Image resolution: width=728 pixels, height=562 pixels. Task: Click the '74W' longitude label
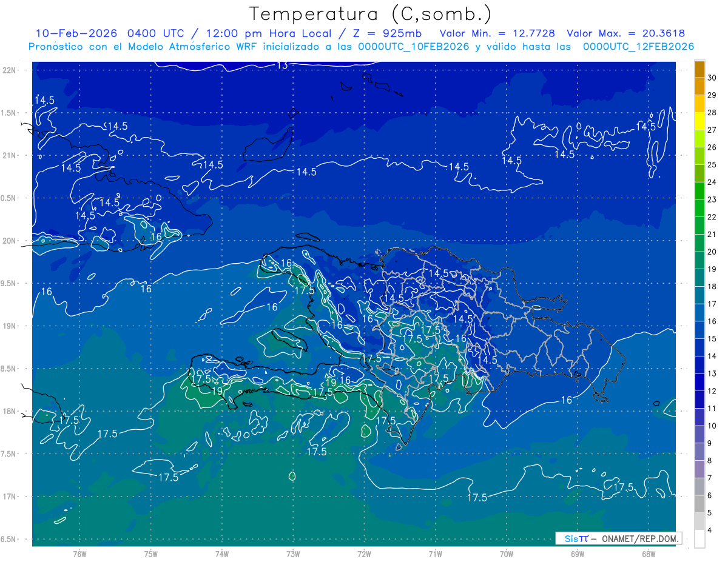tap(221, 554)
